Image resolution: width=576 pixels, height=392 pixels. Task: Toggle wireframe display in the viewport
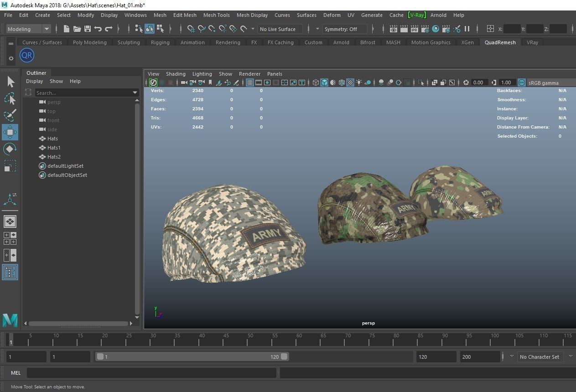316,83
